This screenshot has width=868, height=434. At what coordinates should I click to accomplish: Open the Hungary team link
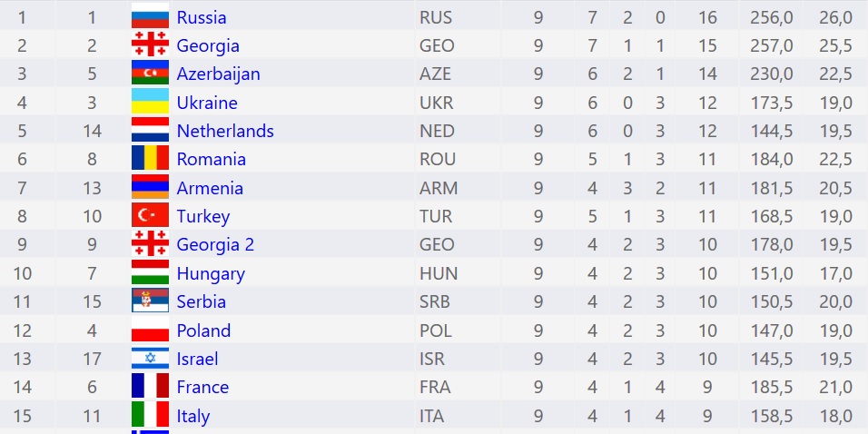(x=211, y=273)
